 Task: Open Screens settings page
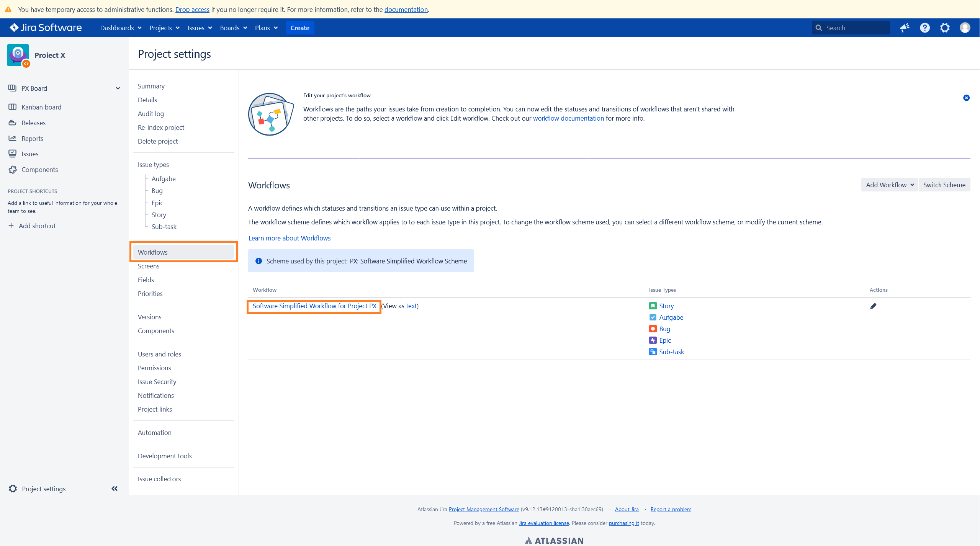pos(149,266)
